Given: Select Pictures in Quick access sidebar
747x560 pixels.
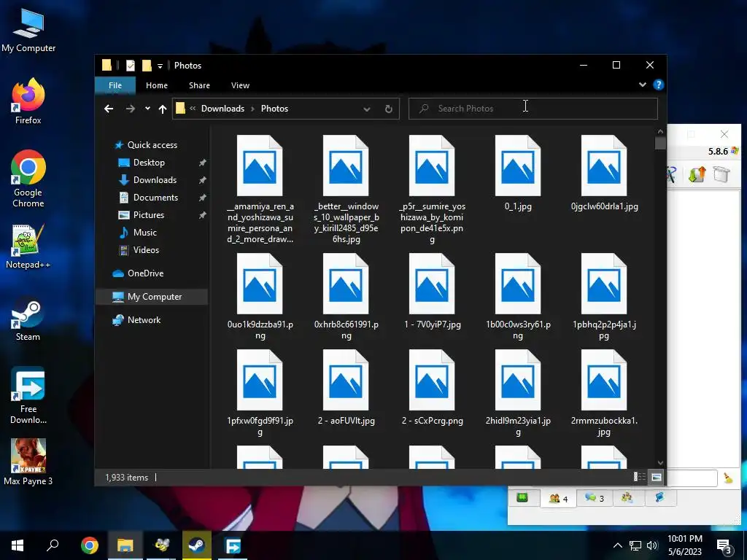Looking at the screenshot, I should [x=148, y=215].
